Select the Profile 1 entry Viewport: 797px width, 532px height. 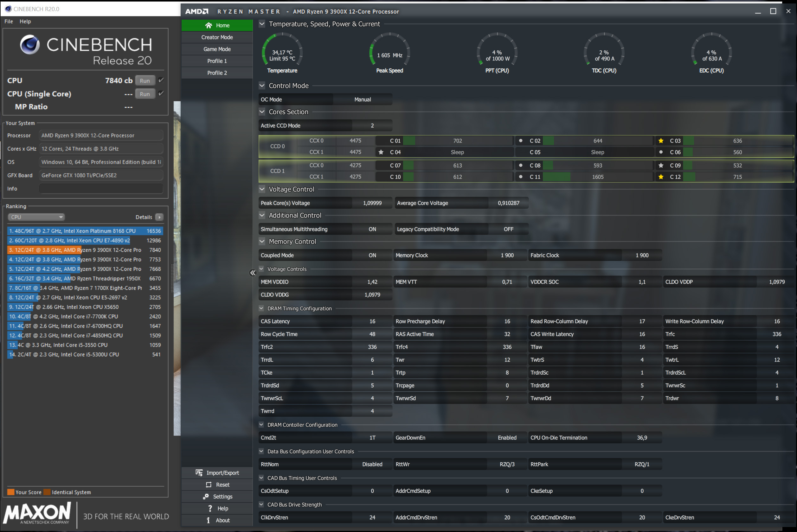click(x=217, y=61)
